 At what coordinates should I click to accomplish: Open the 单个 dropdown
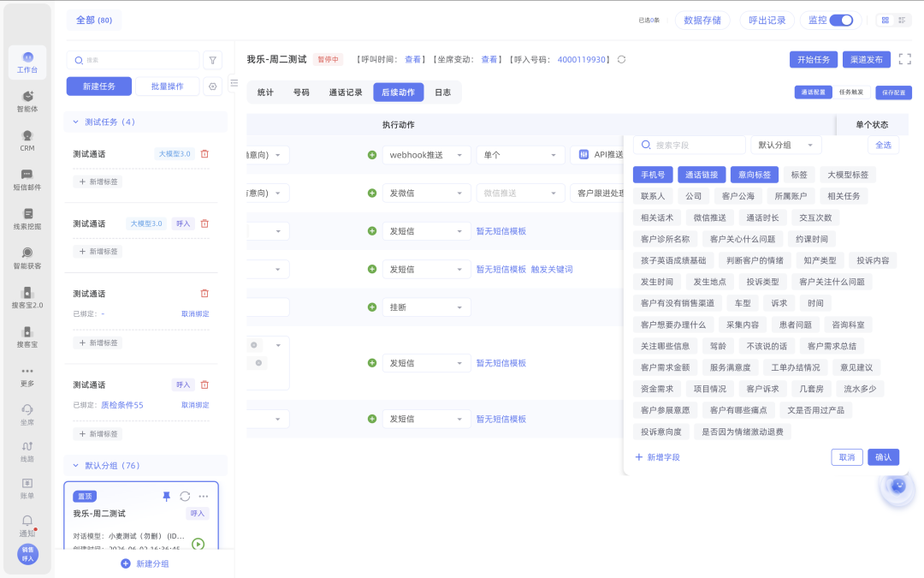[520, 155]
